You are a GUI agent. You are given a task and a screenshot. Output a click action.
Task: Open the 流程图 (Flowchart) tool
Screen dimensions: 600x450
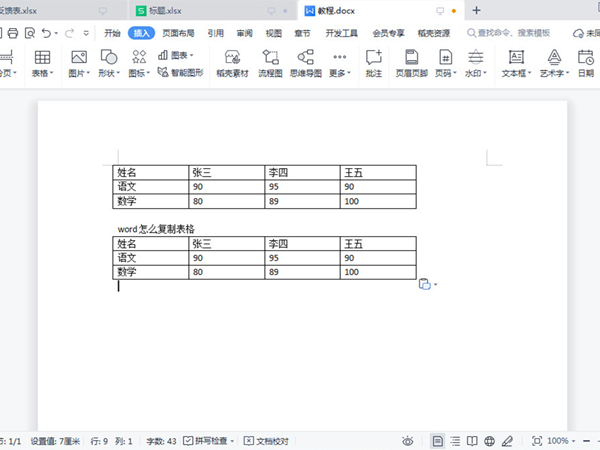(270, 63)
